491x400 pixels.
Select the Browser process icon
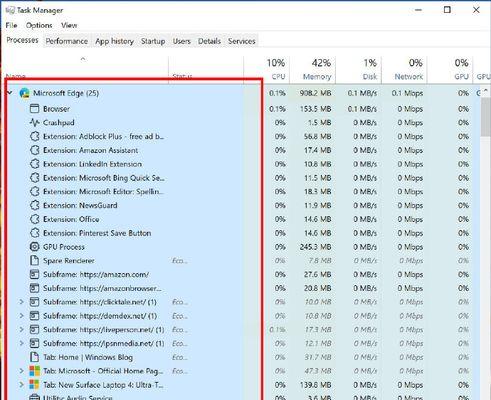34,109
